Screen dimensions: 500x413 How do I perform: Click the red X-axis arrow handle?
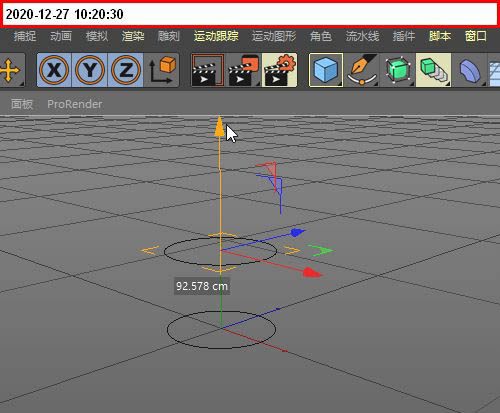pos(312,273)
